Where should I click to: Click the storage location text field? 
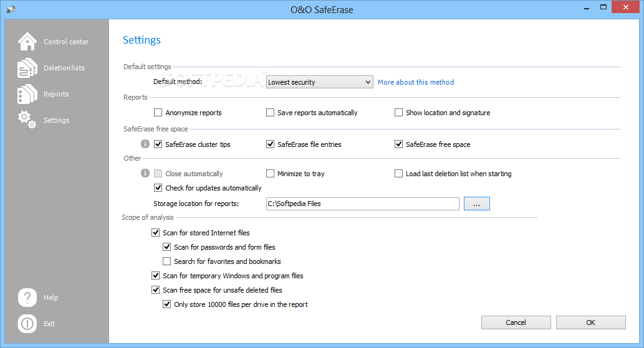point(363,204)
